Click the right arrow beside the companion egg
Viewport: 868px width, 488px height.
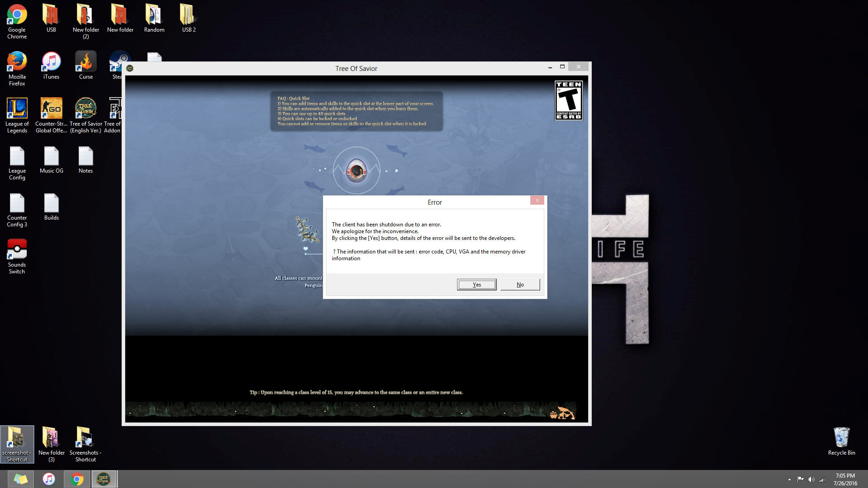[396, 171]
